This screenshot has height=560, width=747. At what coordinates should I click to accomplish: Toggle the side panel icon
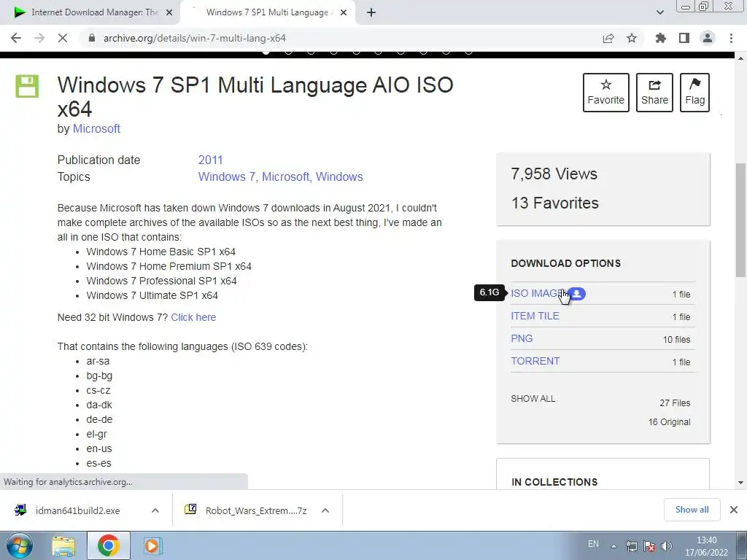(x=684, y=38)
